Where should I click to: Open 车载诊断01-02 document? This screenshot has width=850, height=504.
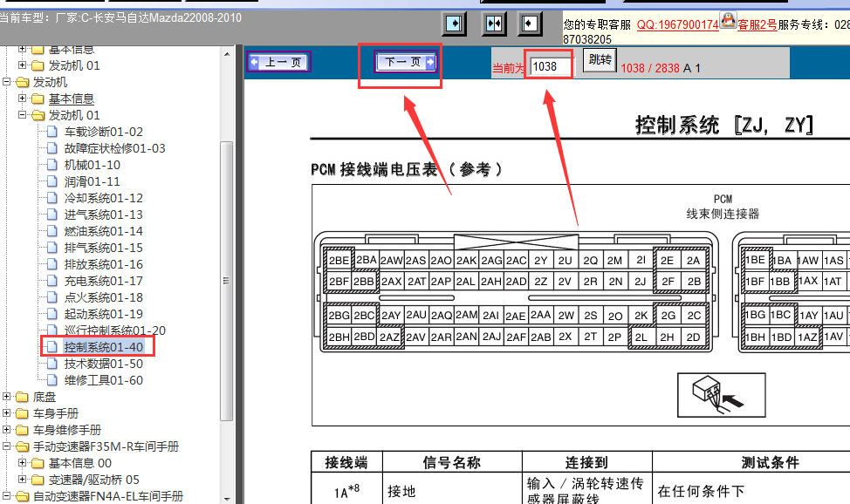104,132
